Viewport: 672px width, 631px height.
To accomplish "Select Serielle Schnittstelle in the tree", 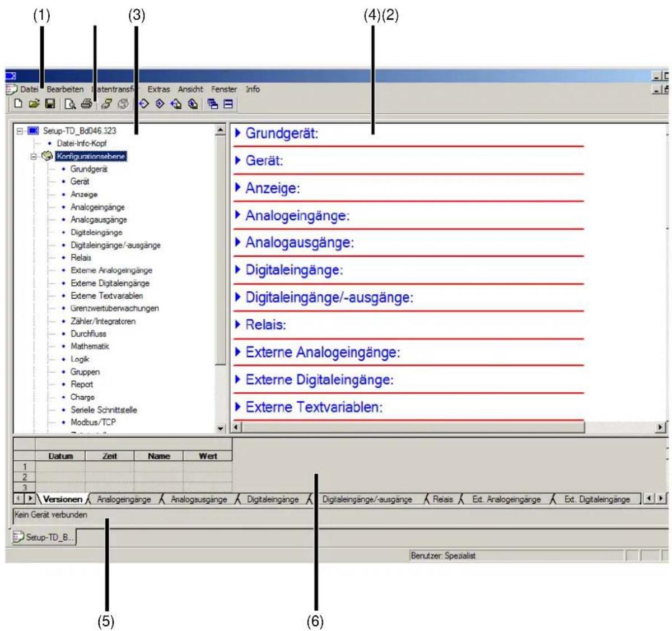I will pyautogui.click(x=104, y=410).
